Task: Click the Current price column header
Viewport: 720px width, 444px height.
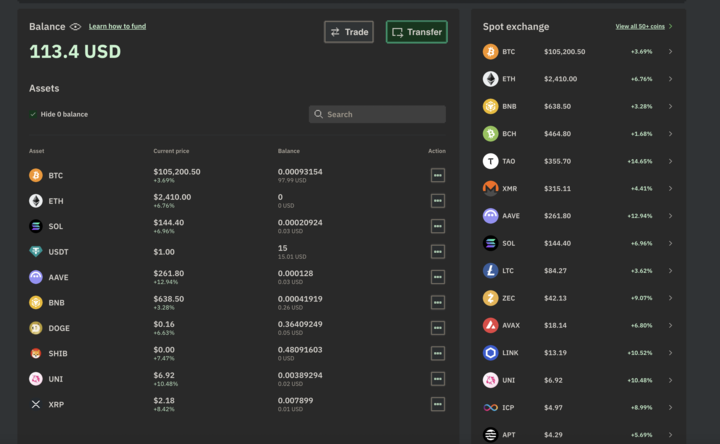Action: coord(171,151)
